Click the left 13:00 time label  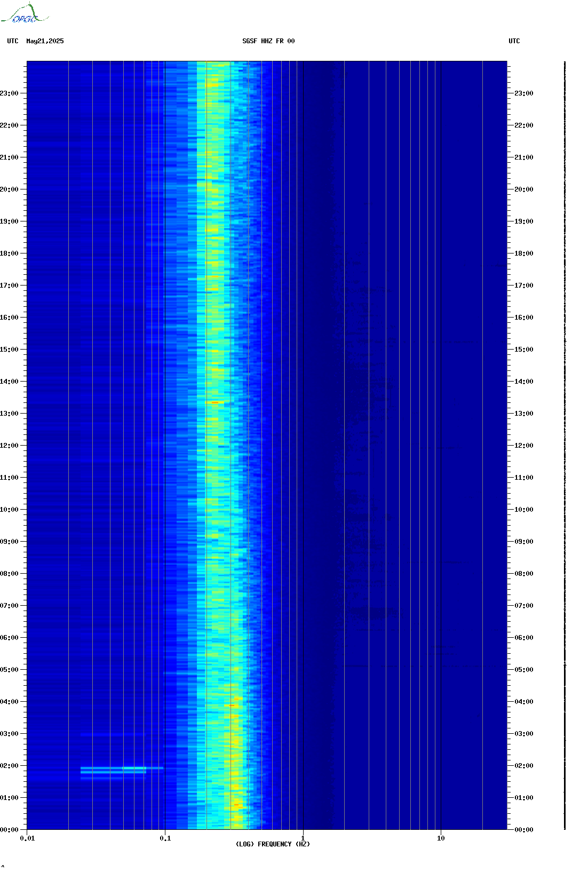point(9,414)
